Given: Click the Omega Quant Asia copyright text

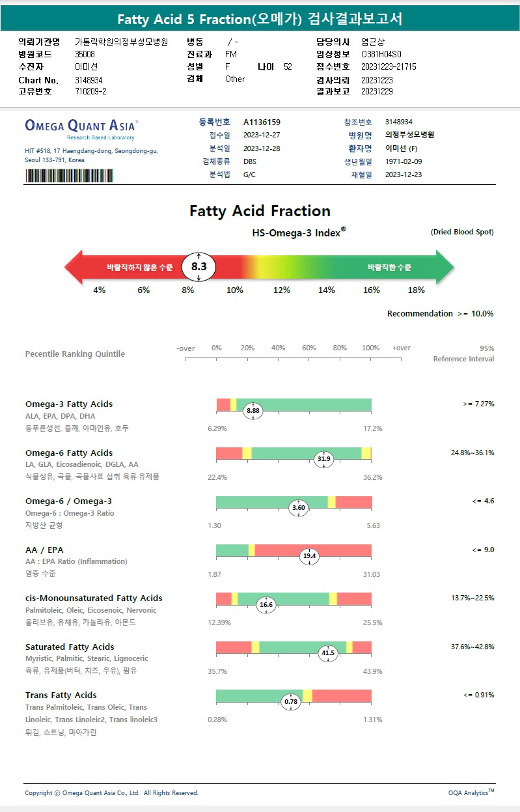Looking at the screenshot, I should [111, 792].
